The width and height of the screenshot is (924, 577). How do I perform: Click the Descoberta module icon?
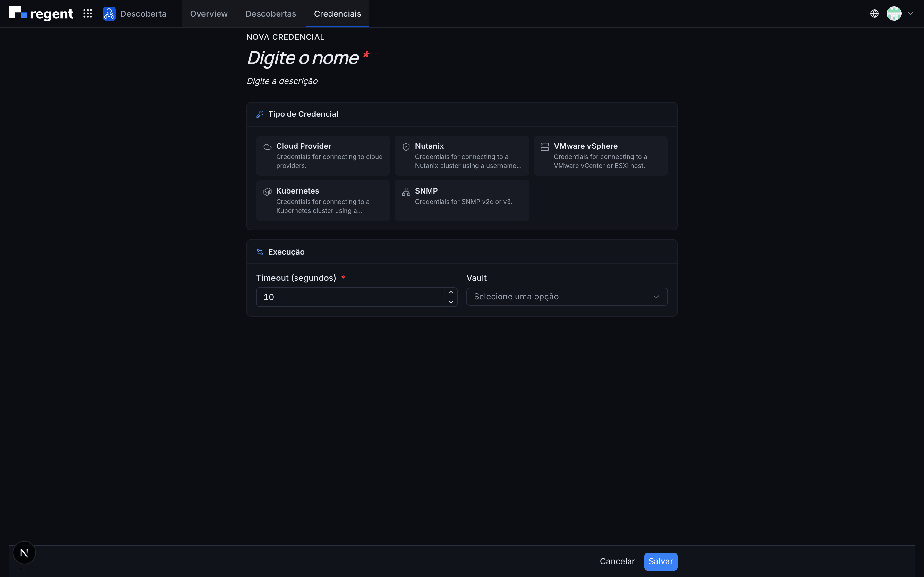[x=109, y=14]
